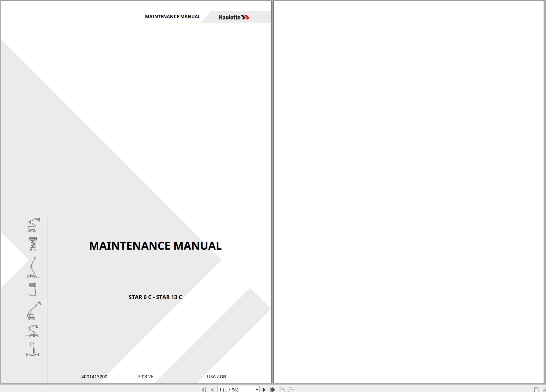Viewport: 546px width, 392px height.
Task: Click the STAR 6 C - STAR 13 C text
Action: (155, 297)
